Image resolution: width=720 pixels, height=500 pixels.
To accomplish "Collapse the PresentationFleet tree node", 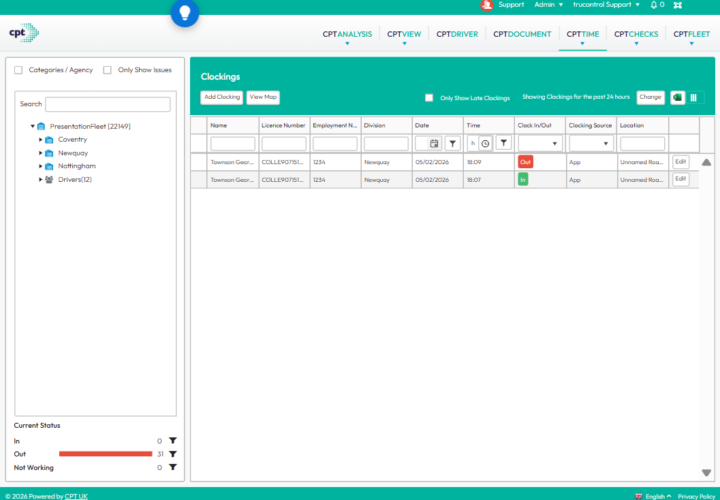I will click(33, 126).
